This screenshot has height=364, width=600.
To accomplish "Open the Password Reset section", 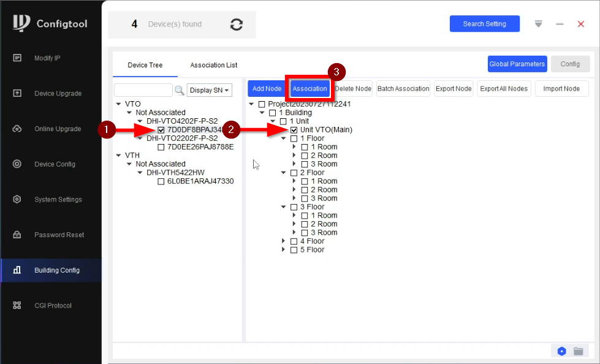I will click(x=59, y=235).
